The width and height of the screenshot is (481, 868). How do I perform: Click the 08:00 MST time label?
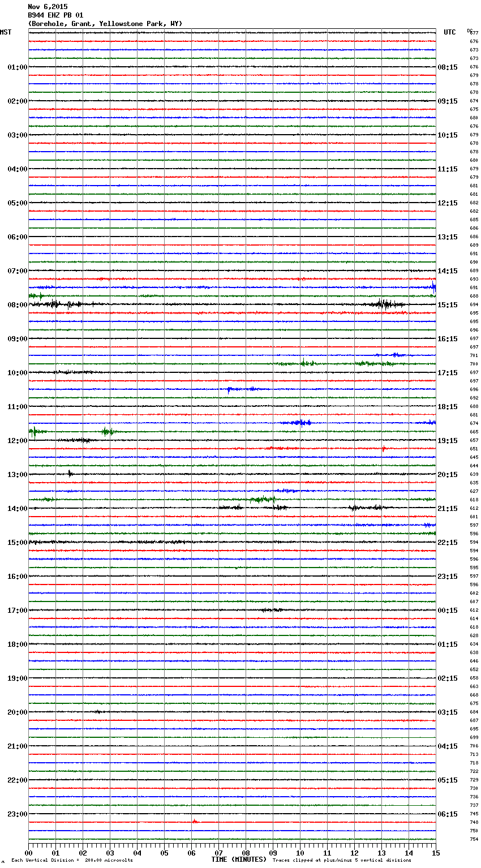pos(18,305)
